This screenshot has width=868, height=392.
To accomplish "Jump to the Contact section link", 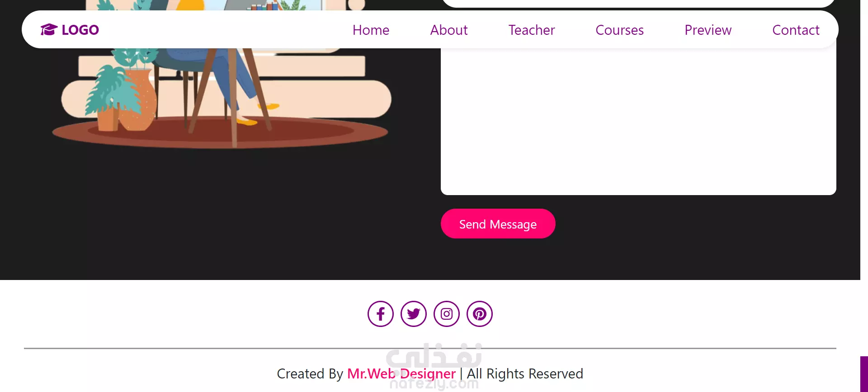I will 796,30.
